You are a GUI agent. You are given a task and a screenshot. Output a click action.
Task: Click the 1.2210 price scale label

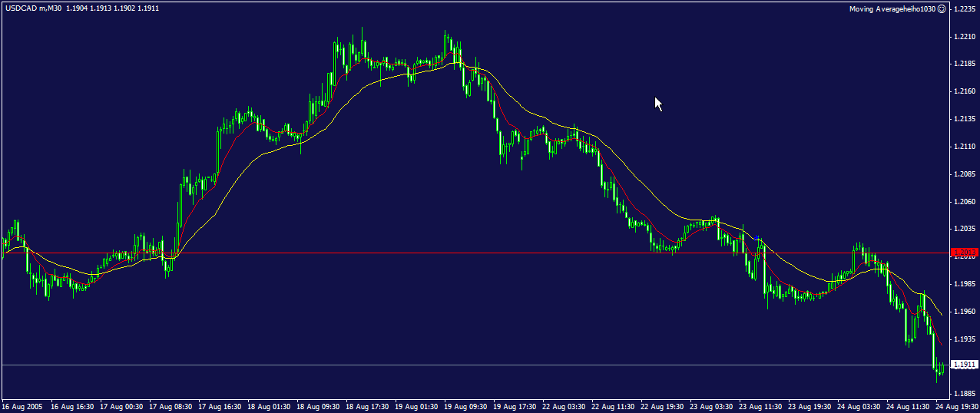click(x=964, y=37)
